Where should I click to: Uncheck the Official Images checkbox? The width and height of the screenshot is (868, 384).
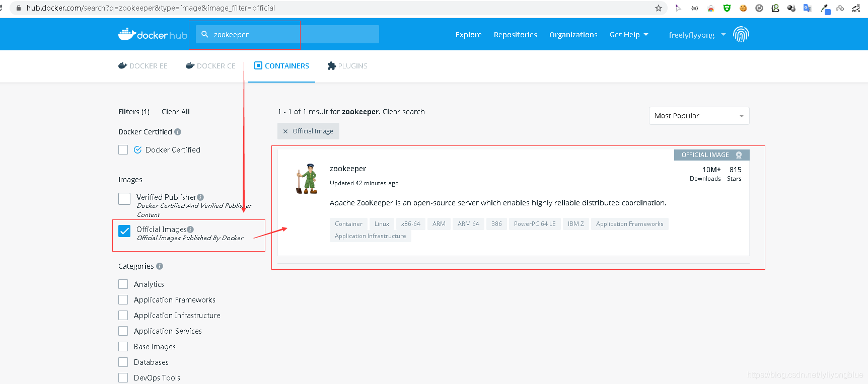coord(124,231)
